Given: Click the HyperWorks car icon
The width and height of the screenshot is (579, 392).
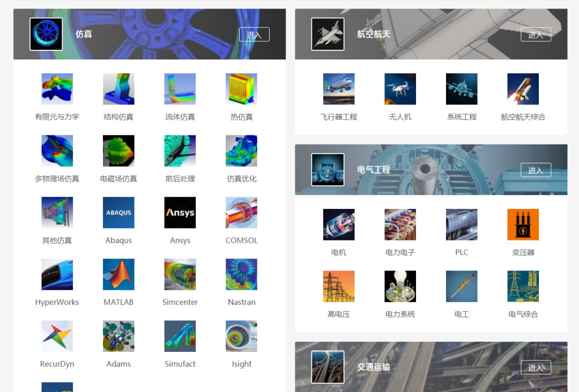Looking at the screenshot, I should [57, 274].
